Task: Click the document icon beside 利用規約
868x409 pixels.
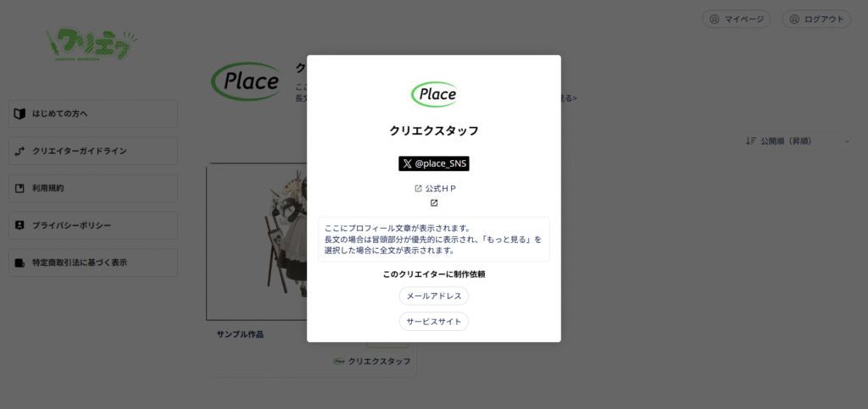Action: [20, 189]
